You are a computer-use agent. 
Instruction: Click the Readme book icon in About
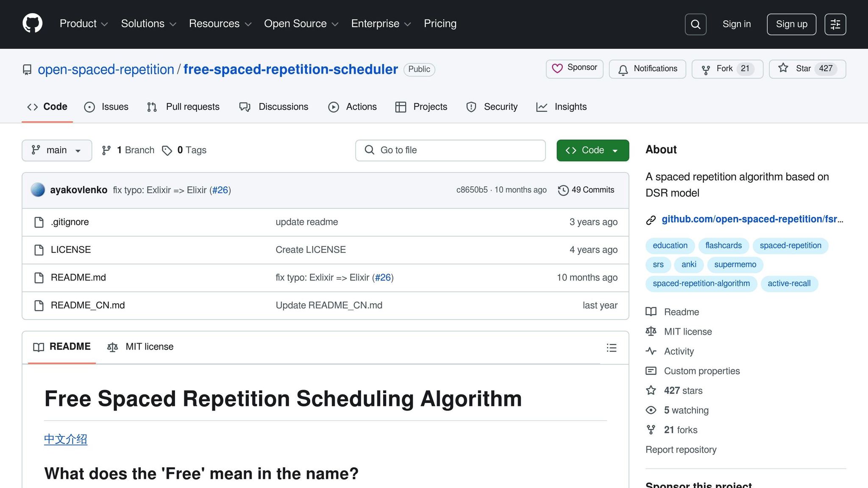click(651, 312)
